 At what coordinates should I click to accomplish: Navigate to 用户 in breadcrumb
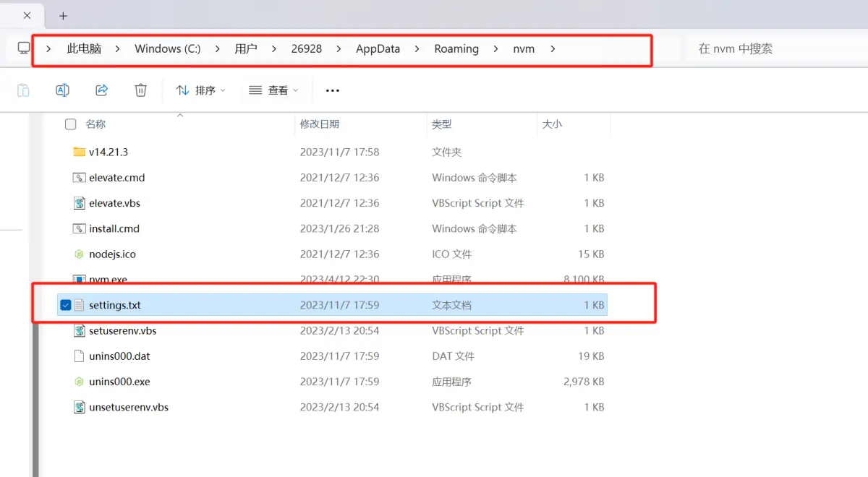[x=246, y=49]
